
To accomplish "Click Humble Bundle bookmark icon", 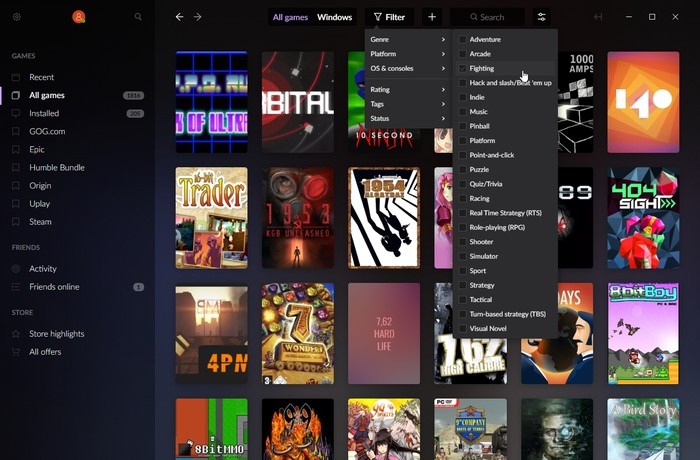I will point(16,167).
